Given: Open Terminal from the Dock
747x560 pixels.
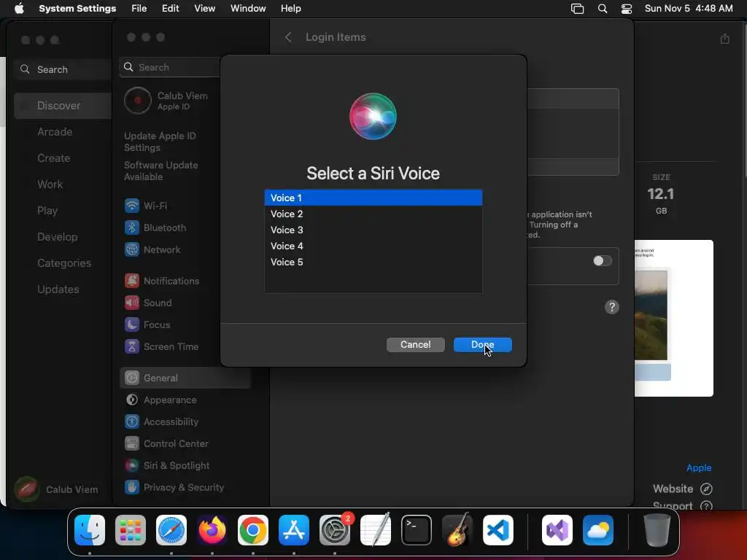Looking at the screenshot, I should [x=417, y=530].
